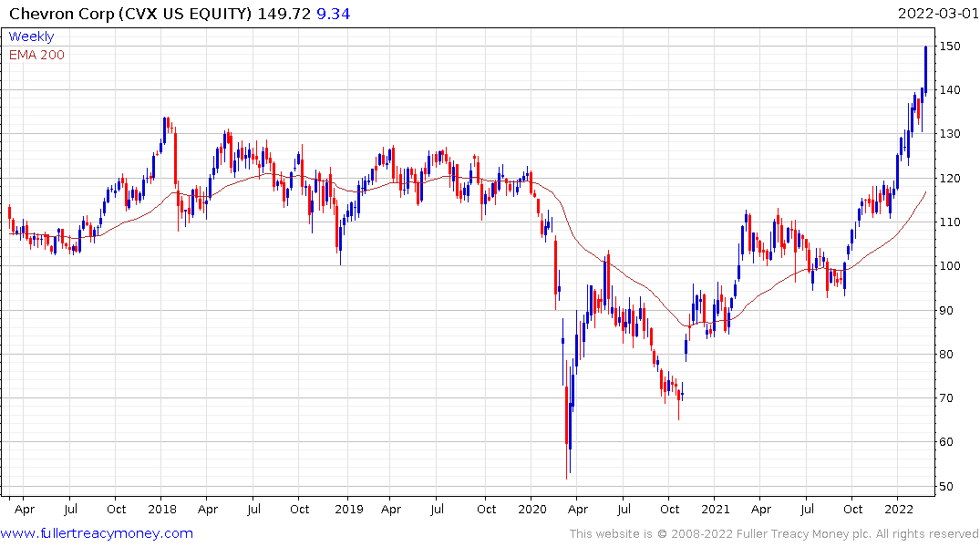Click the 2022 time axis label
The height and width of the screenshot is (547, 980).
[x=899, y=509]
